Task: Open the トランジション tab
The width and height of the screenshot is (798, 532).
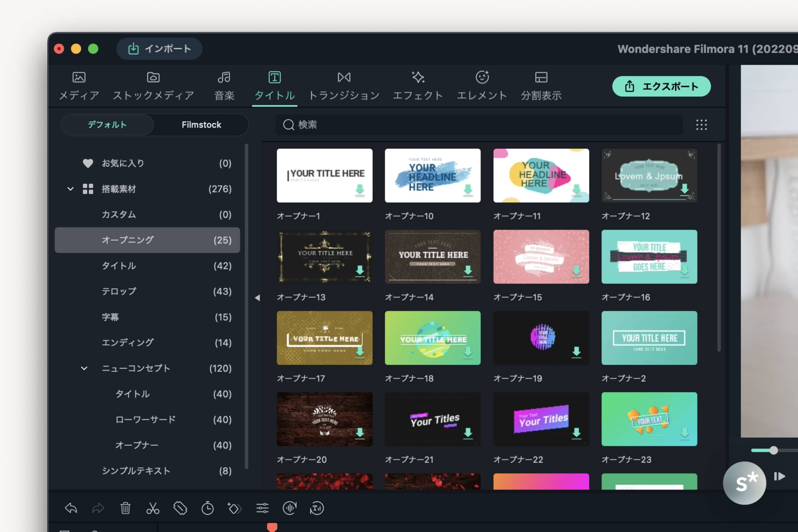Action: coord(344,86)
